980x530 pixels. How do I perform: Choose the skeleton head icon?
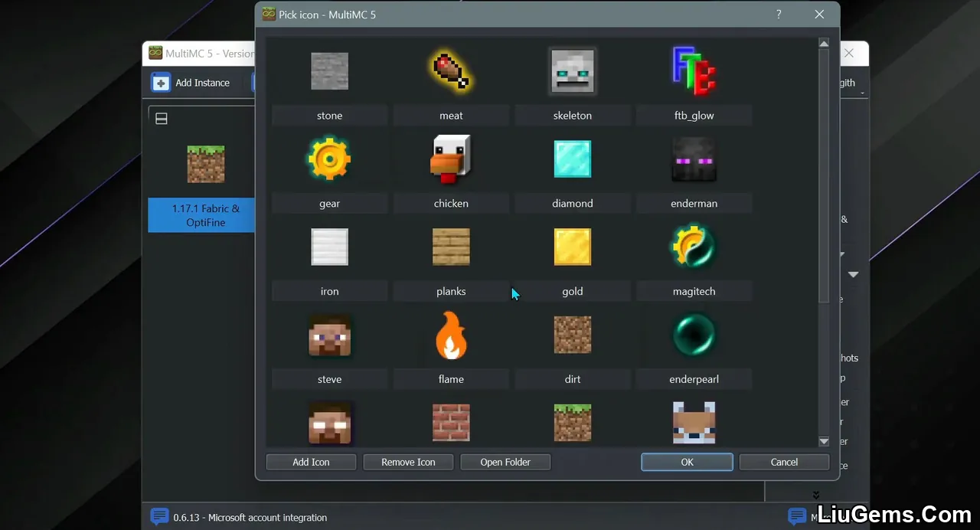coord(573,71)
